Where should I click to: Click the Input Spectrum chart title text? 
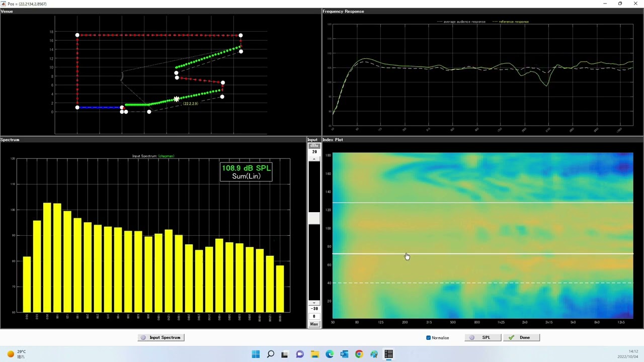153,156
